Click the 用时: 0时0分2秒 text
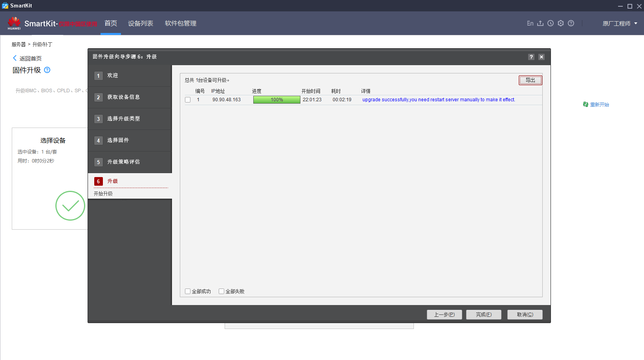 click(x=36, y=161)
